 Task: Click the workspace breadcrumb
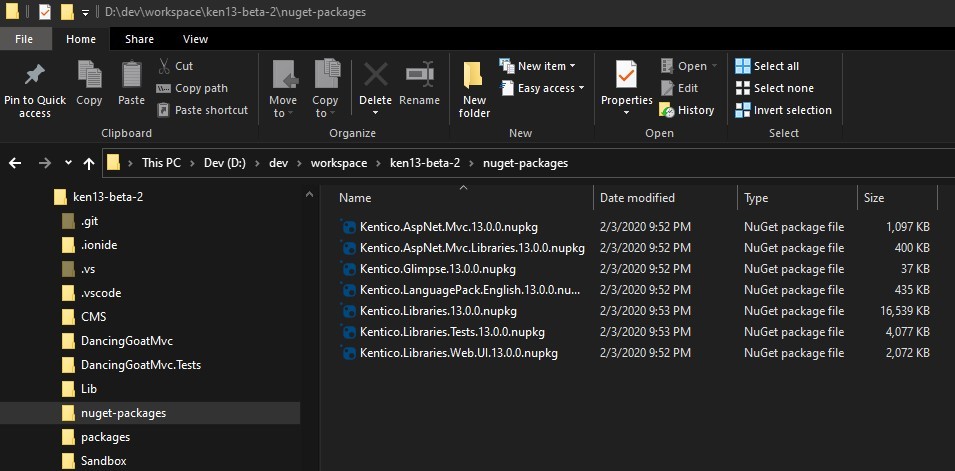coord(339,163)
